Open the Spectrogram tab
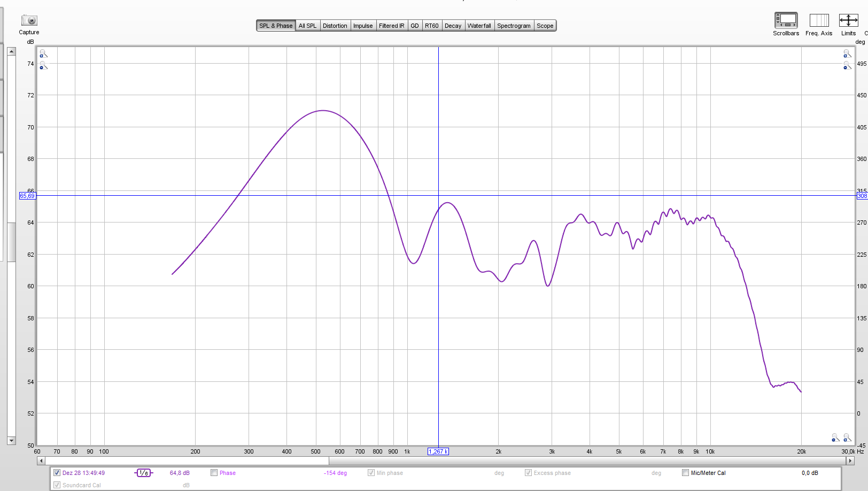The height and width of the screenshot is (491, 868). (514, 26)
